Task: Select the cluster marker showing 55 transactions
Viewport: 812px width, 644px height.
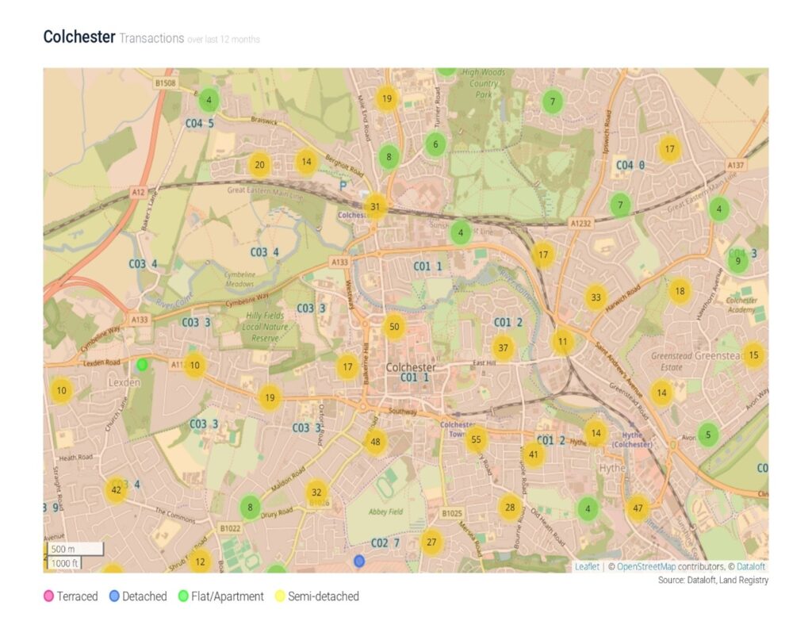Action: [x=476, y=439]
